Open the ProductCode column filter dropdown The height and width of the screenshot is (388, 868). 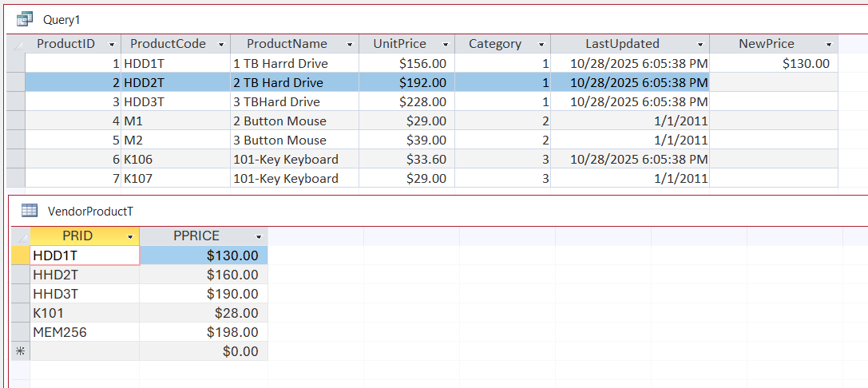point(221,45)
